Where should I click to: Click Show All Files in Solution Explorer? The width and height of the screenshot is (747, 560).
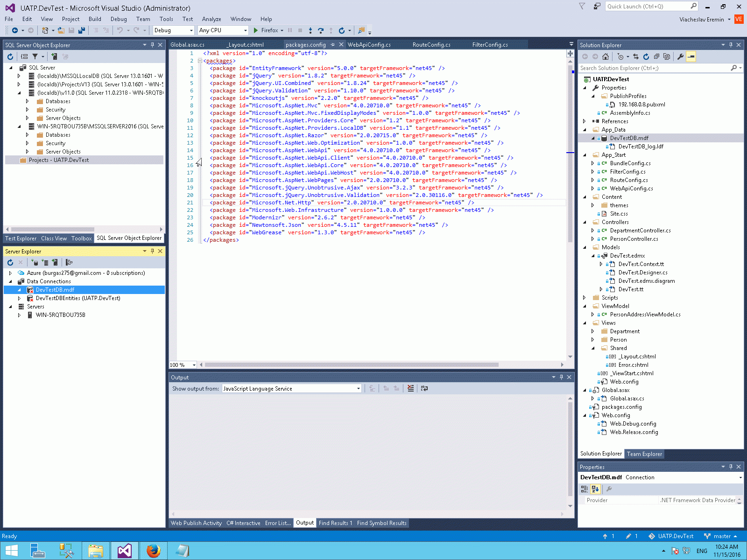pyautogui.click(x=667, y=56)
